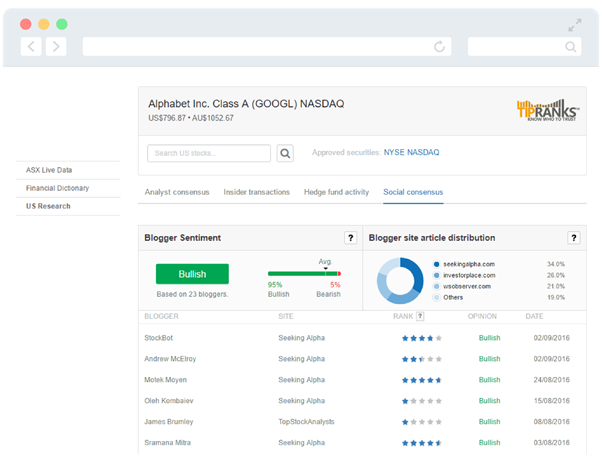Open the Analyst consensus tab

coord(177,192)
